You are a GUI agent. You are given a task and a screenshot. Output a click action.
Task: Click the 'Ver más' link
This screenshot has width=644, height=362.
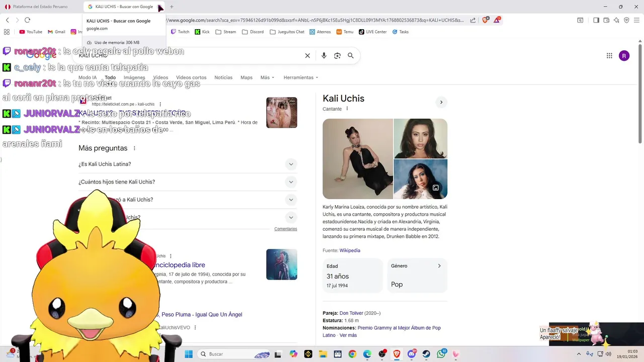coord(348,335)
